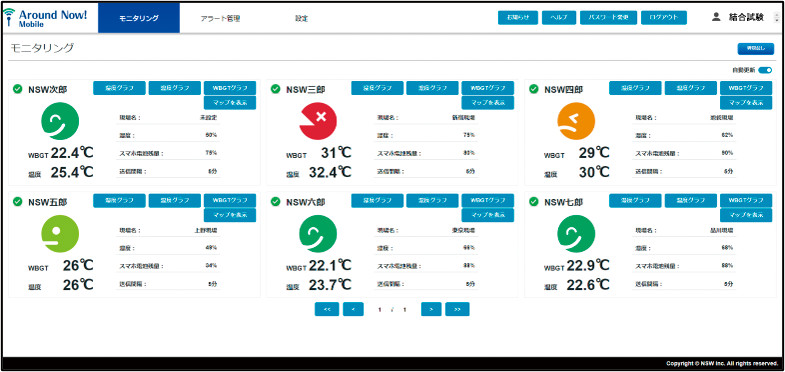Click the red danger face for NSW三郎
The width and height of the screenshot is (785, 372).
point(318,121)
